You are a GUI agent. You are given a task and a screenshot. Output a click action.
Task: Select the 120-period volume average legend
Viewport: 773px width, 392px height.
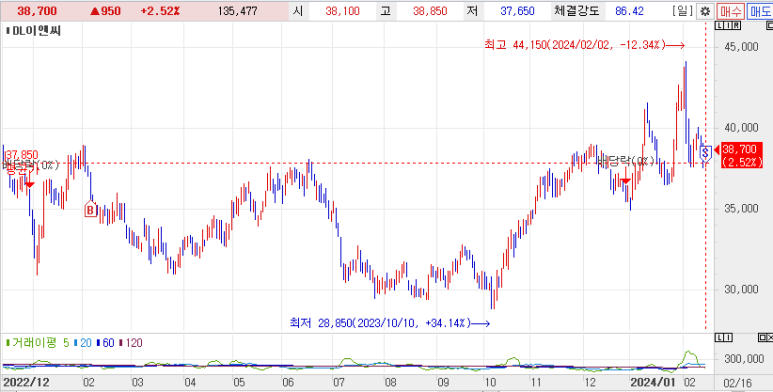(x=131, y=343)
